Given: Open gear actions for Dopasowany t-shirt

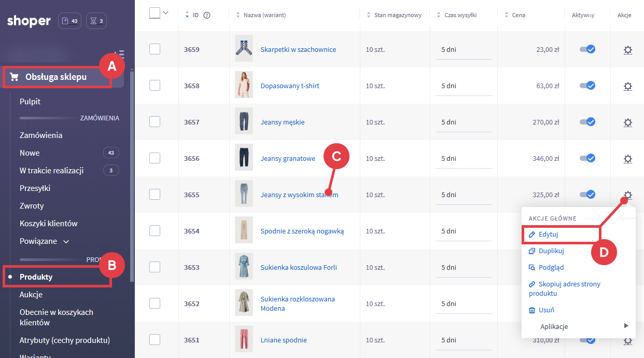Looking at the screenshot, I should point(627,86).
